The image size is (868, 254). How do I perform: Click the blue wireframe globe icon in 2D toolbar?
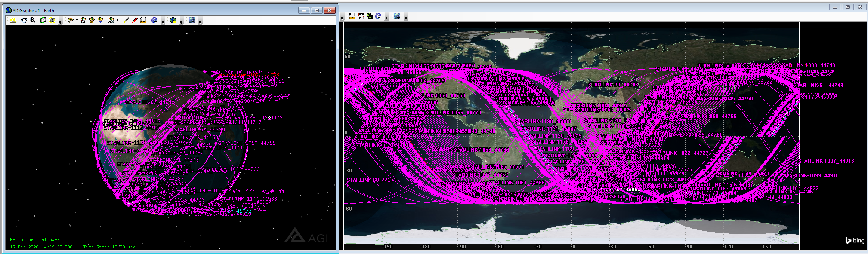tap(378, 16)
